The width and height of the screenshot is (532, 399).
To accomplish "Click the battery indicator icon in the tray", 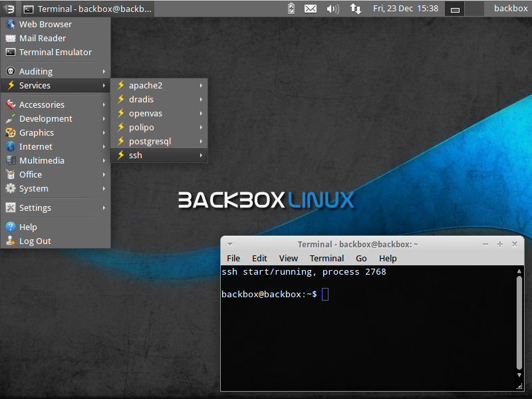I will click(291, 9).
